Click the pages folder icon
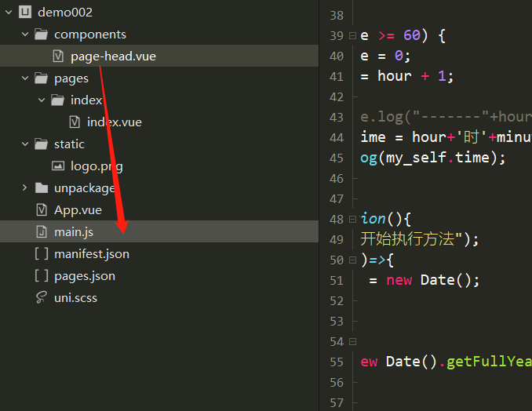Image resolution: width=532 pixels, height=411 pixels. click(41, 78)
